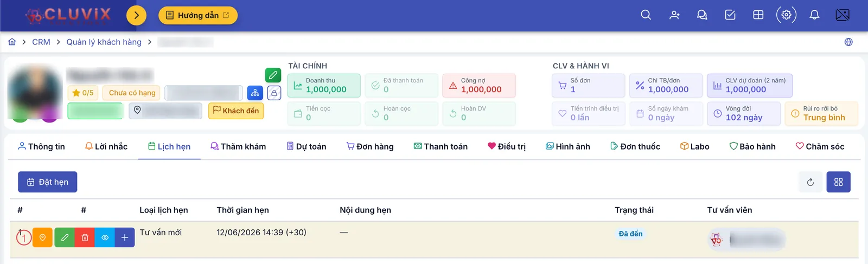Open the Điều trị tab

507,146
